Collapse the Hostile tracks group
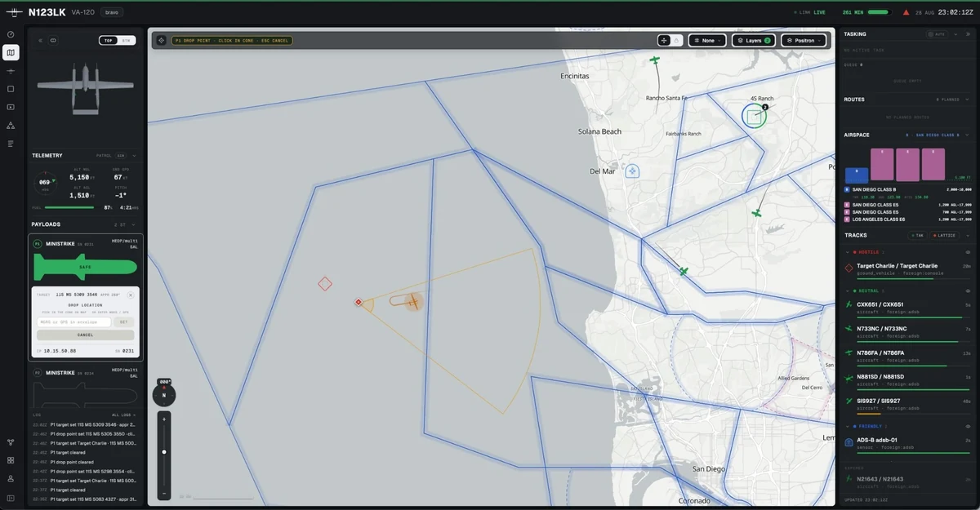Viewport: 980px width, 510px height. coord(849,252)
